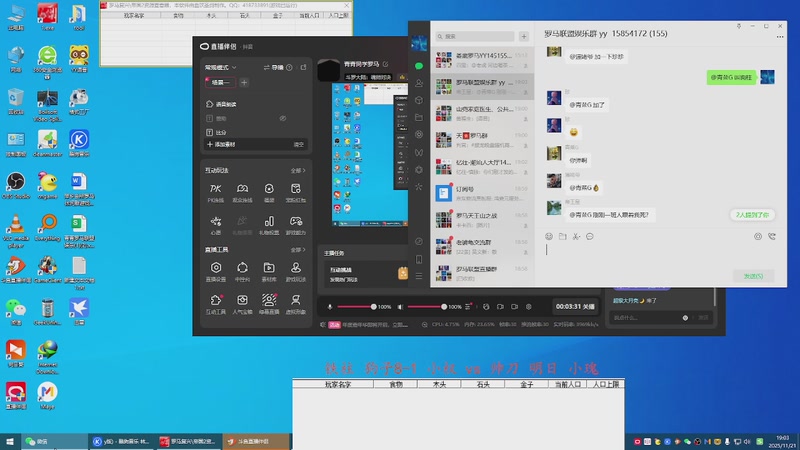800x450 pixels.
Task: Select the 场景一 scene tab
Action: pyautogui.click(x=220, y=82)
